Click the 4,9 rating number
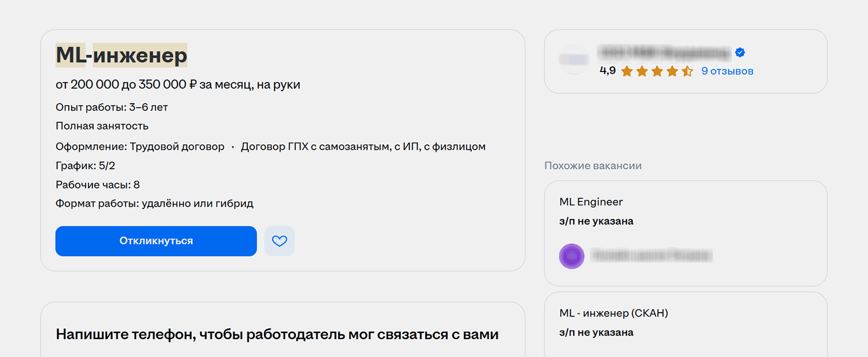Screen dimensions: 868x357 tap(608, 71)
